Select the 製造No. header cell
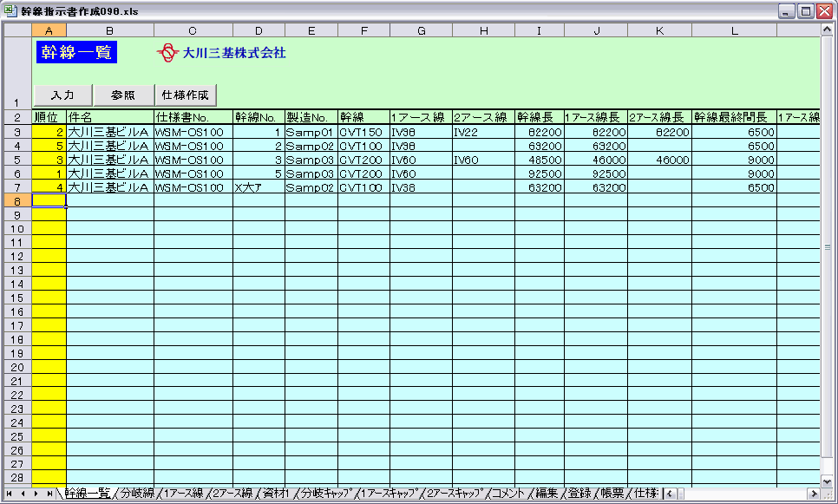The width and height of the screenshot is (838, 504). 311,117
